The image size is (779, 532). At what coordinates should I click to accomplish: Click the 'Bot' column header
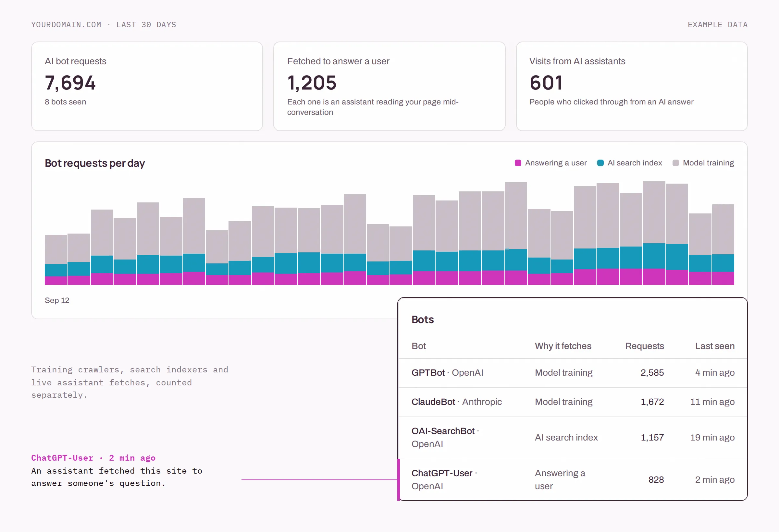(419, 346)
